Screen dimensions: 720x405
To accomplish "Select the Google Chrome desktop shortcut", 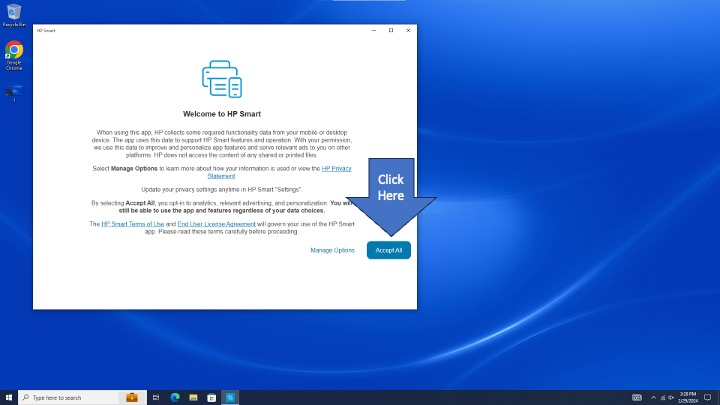I will coord(14,56).
